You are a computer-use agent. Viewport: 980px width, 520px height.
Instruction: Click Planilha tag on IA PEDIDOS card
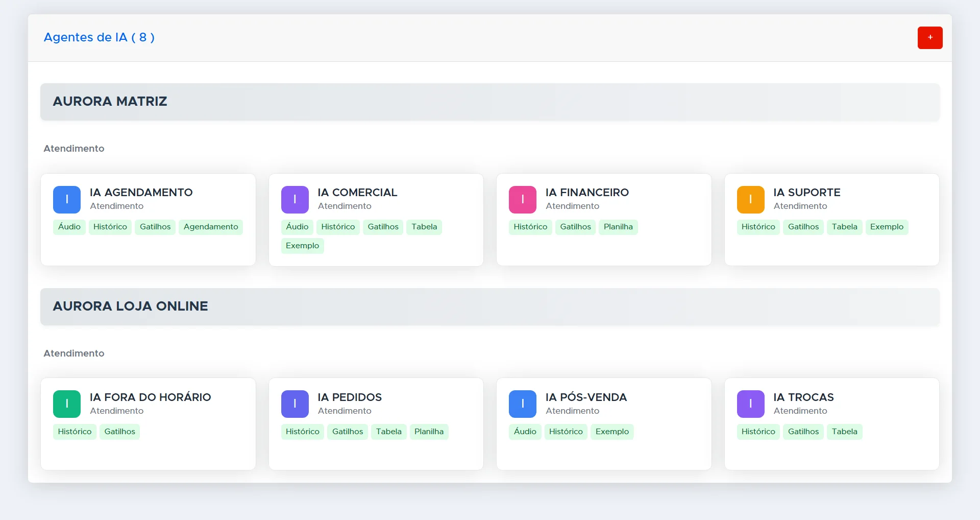(429, 432)
